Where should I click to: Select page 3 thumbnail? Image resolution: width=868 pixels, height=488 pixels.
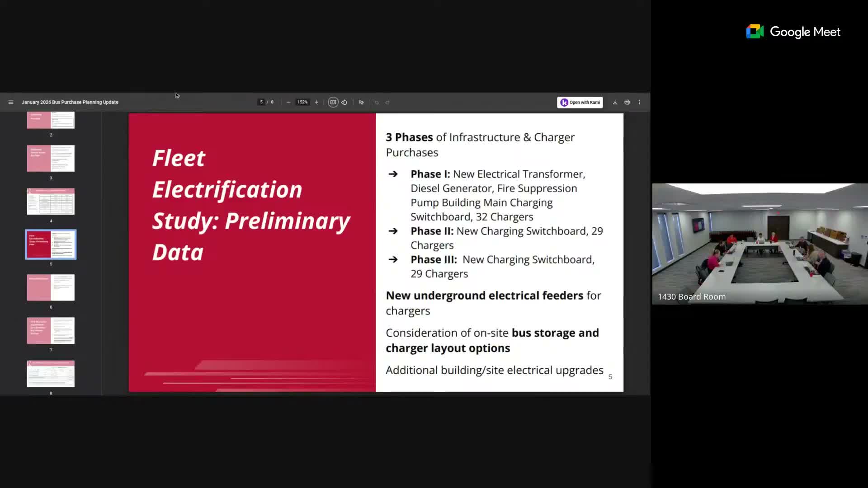51,158
